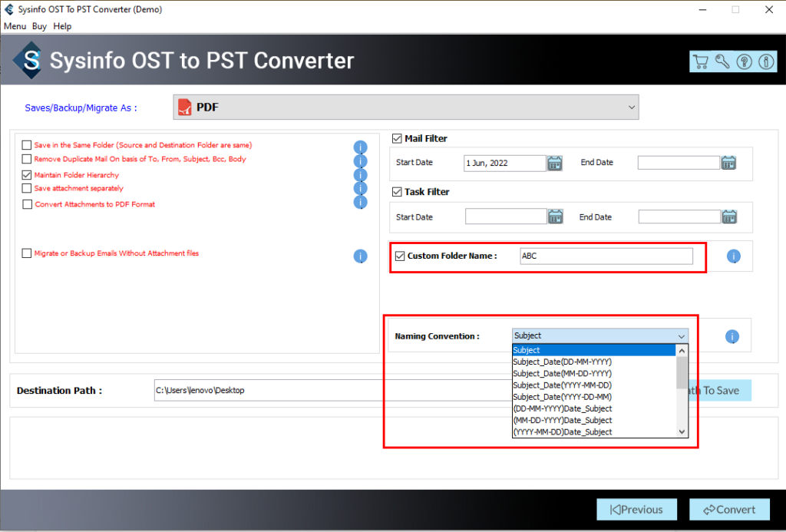786x532 pixels.
Task: Tick Save attachment separately checkbox
Action: pos(27,188)
